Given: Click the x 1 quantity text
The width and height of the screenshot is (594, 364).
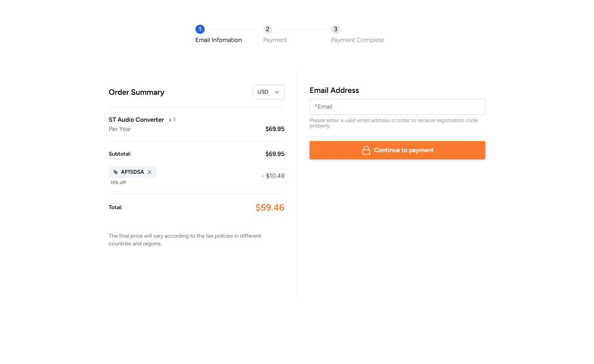Looking at the screenshot, I should tap(172, 120).
